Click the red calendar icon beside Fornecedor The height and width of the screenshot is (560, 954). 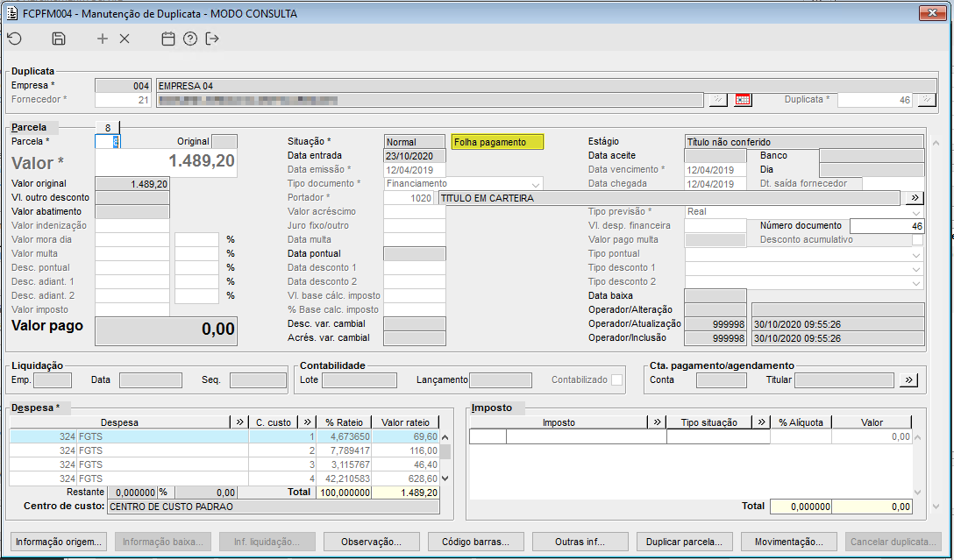[x=743, y=100]
